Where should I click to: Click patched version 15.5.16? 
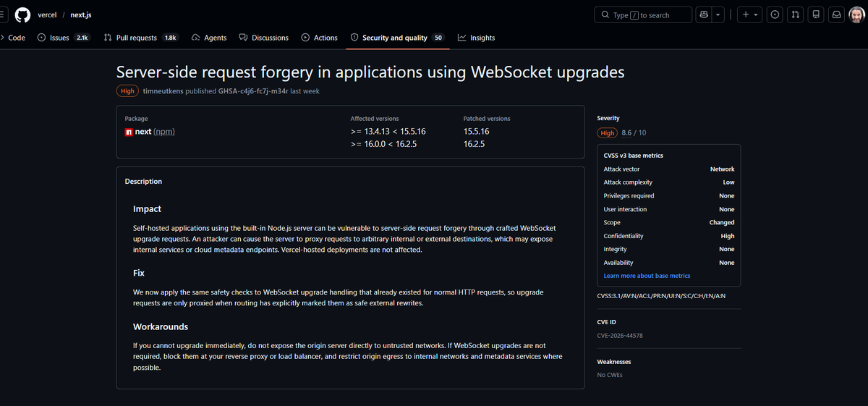coord(477,132)
